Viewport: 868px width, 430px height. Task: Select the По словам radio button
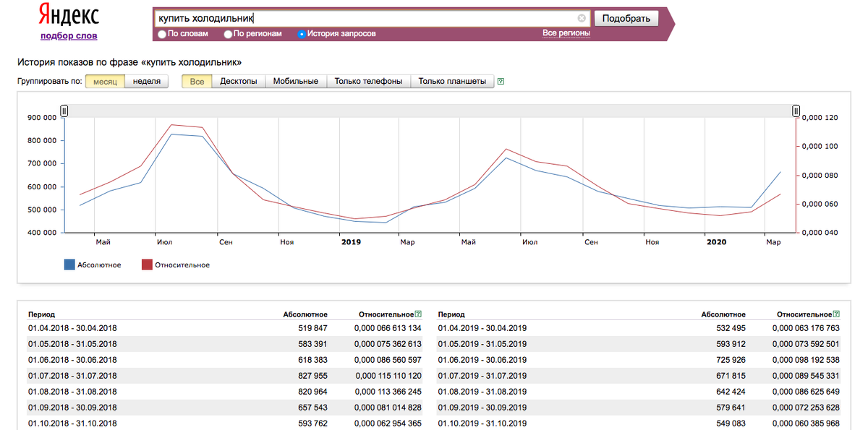pyautogui.click(x=161, y=34)
